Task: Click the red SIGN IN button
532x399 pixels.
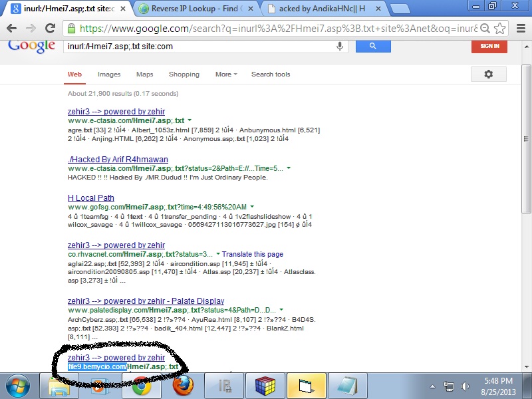Action: click(x=489, y=46)
